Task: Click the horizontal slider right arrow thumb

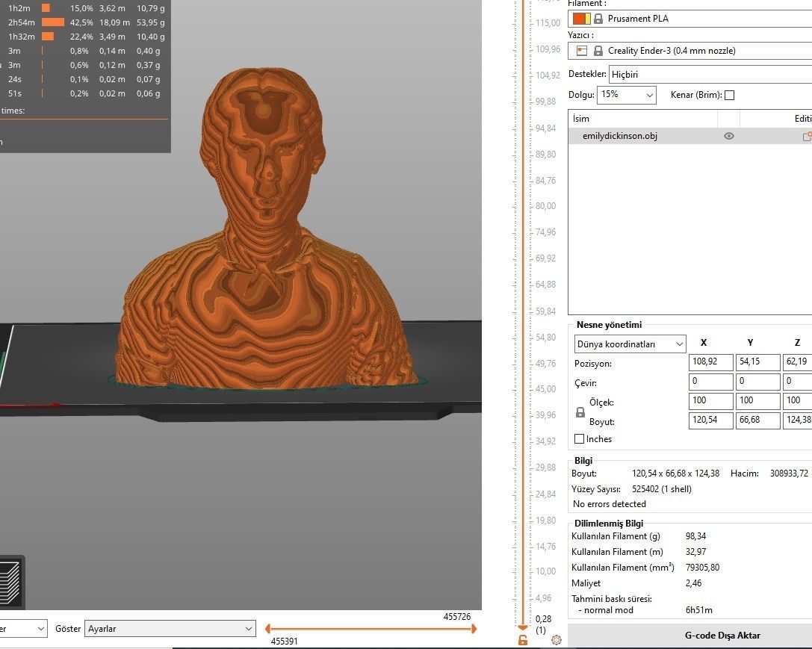Action: (474, 629)
